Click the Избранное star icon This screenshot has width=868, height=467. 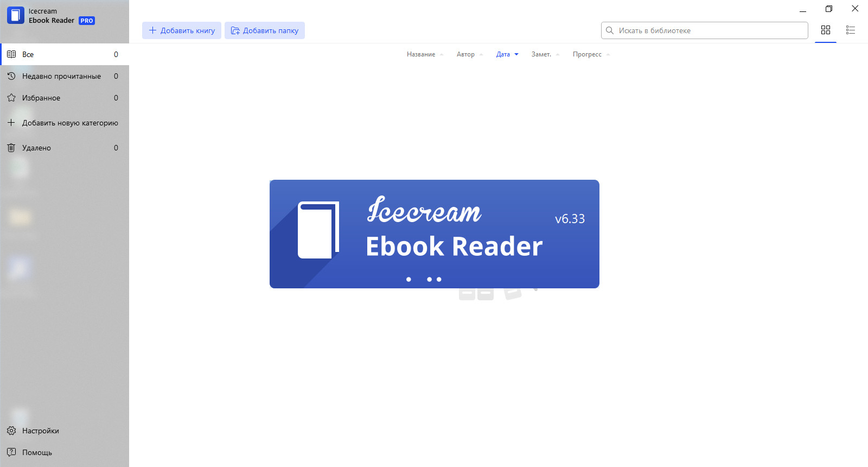tap(11, 98)
